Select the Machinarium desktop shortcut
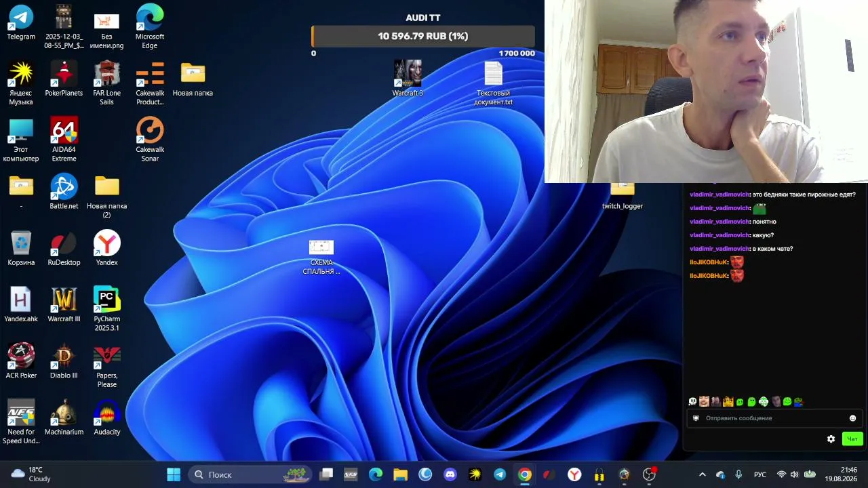 point(64,418)
